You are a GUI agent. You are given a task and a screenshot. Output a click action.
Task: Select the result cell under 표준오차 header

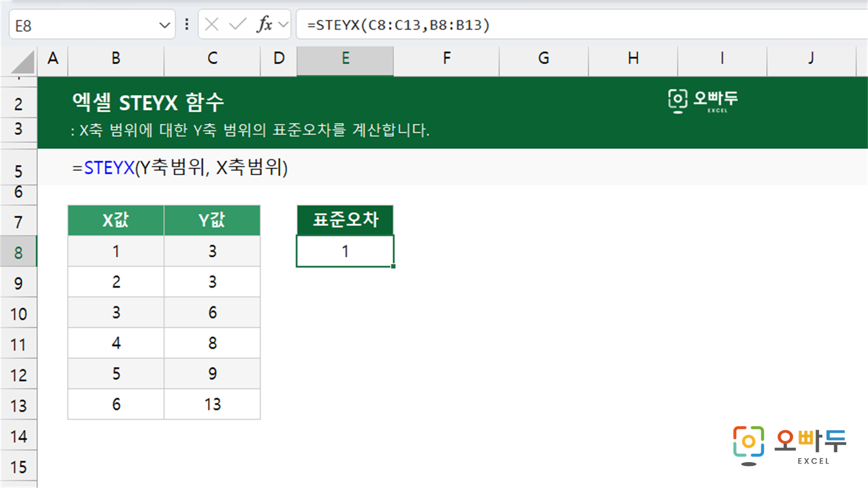[x=345, y=251]
